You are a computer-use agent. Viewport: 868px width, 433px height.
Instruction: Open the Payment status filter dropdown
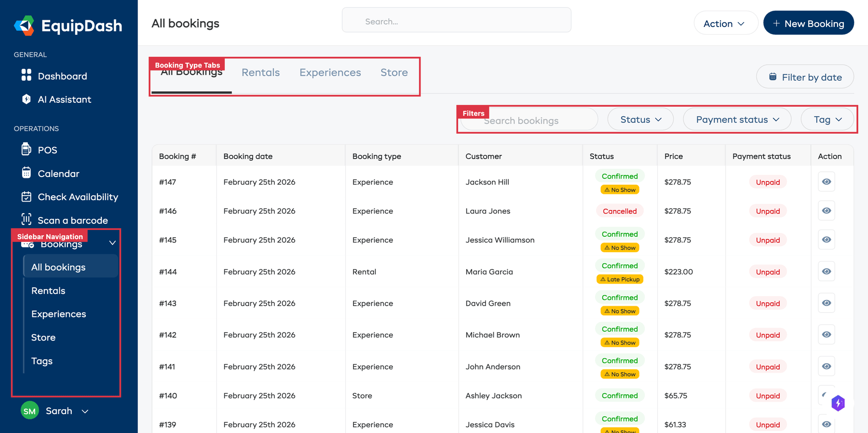[x=737, y=120]
